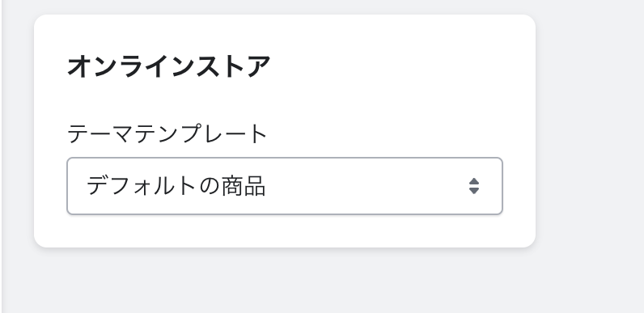Viewport: 644px width, 313px height.
Task: Click the online store card title text
Action: (x=169, y=66)
